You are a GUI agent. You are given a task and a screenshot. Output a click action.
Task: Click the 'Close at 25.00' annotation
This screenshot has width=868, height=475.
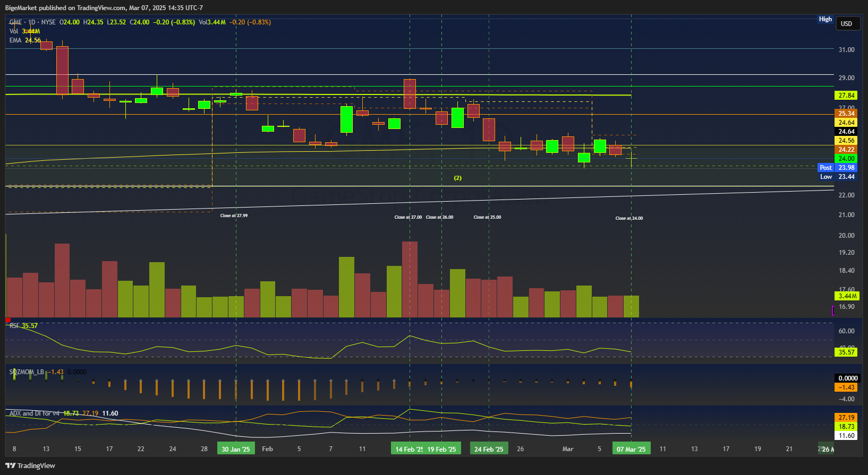(487, 217)
